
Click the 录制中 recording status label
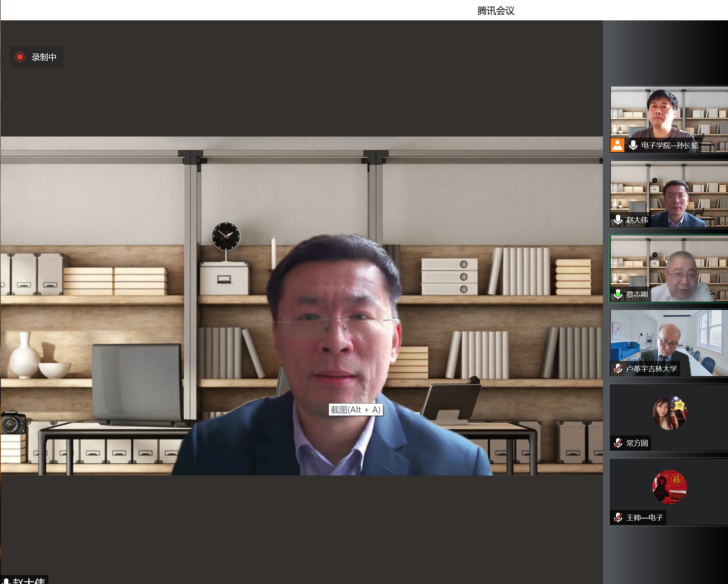(44, 57)
